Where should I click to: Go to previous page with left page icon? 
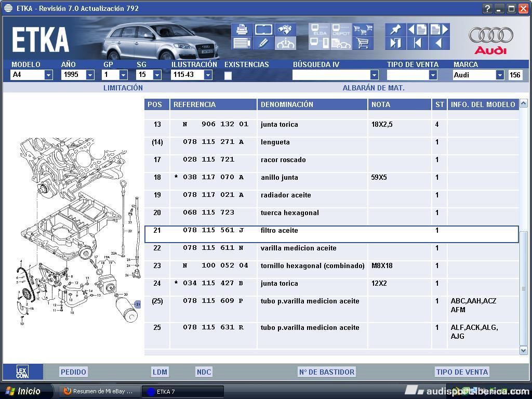coord(417,30)
